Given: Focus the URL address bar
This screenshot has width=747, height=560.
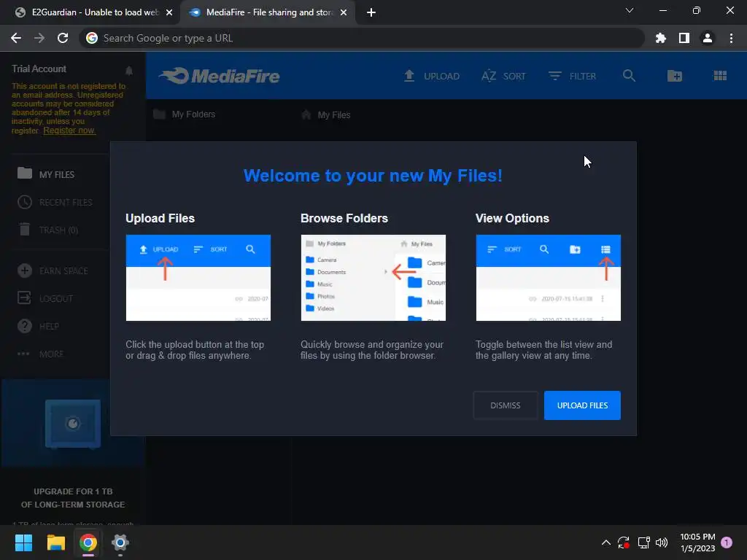Looking at the screenshot, I should (362, 38).
